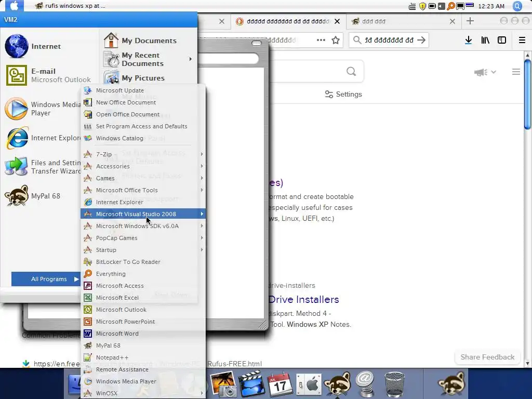The width and height of the screenshot is (532, 399).
Task: Open the iMovie clapperboard dock icon
Action: (x=251, y=384)
